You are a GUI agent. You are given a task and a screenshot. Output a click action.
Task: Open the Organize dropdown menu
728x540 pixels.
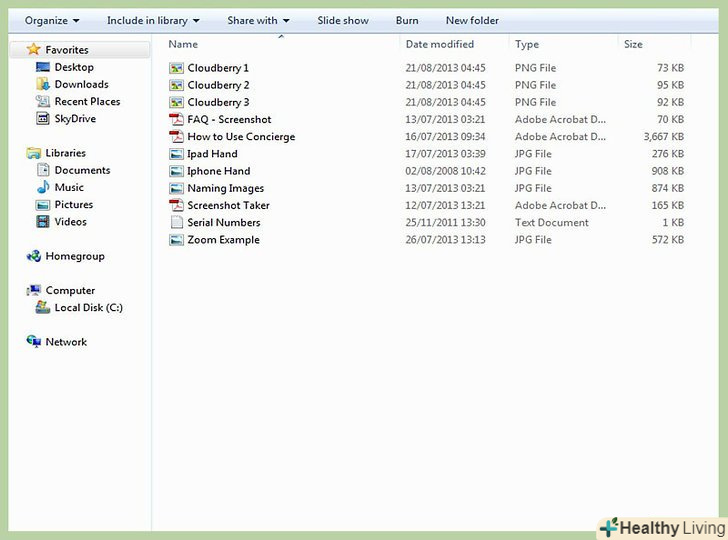(x=52, y=20)
